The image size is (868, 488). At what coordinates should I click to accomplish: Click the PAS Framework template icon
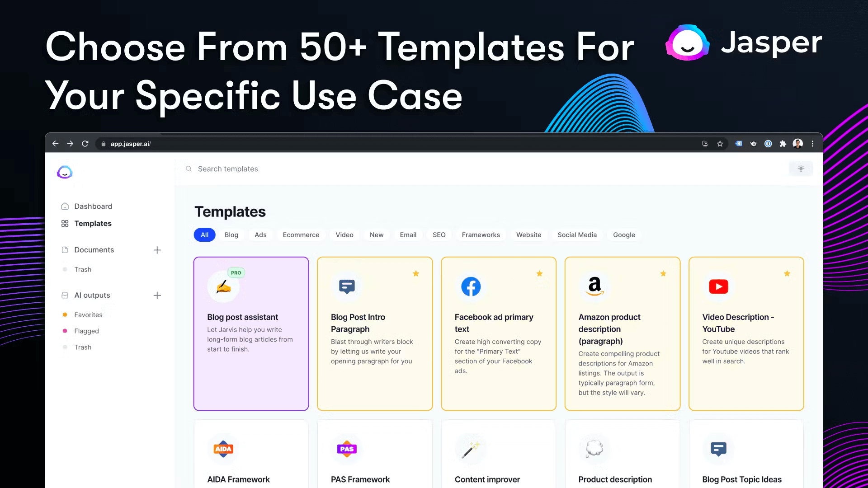[347, 449]
